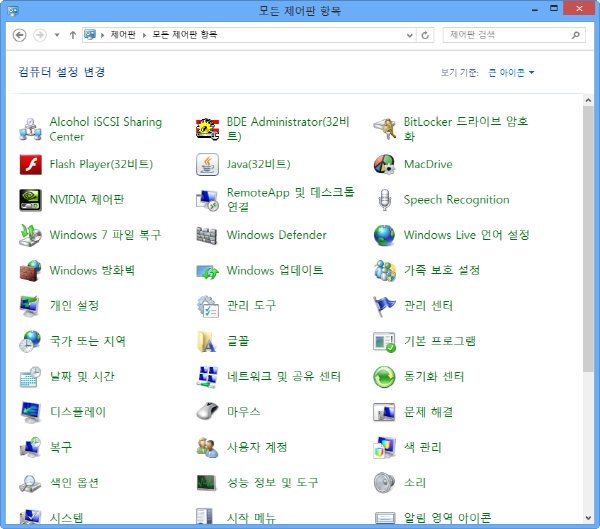
Task: Open the color management (색 관리) icon
Action: click(385, 447)
